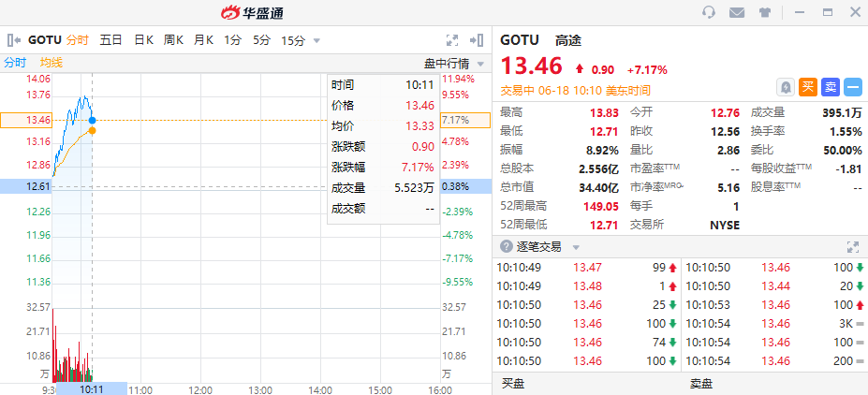
Task: Click blue price marker dot on chart
Action: click(92, 120)
